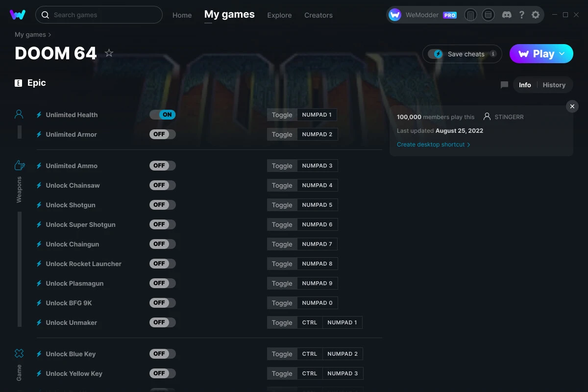
Task: Click the STiNGERR author user icon
Action: point(487,117)
